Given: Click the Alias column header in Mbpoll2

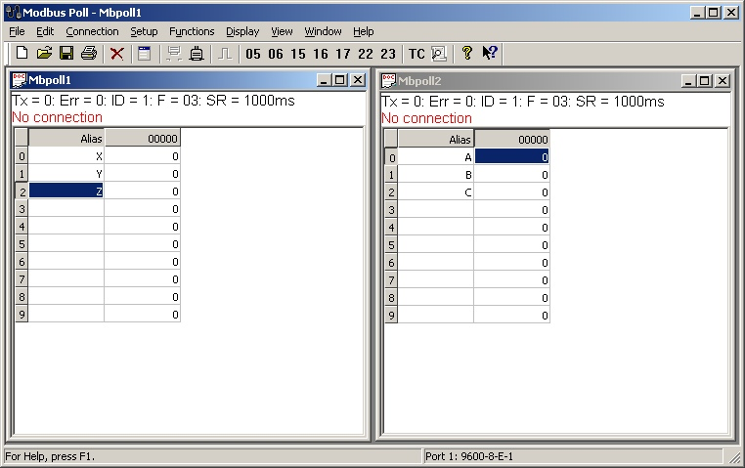Looking at the screenshot, I should [436, 139].
